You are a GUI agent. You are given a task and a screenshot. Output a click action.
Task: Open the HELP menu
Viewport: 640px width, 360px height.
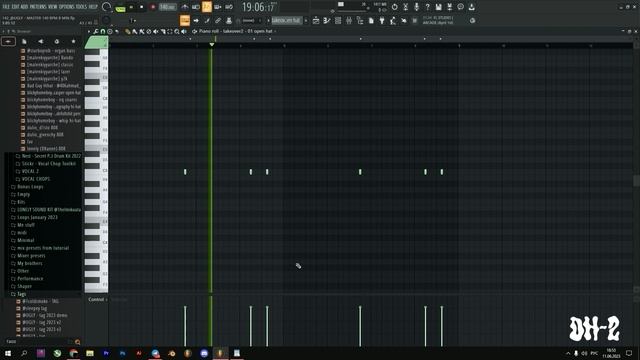(93, 7)
